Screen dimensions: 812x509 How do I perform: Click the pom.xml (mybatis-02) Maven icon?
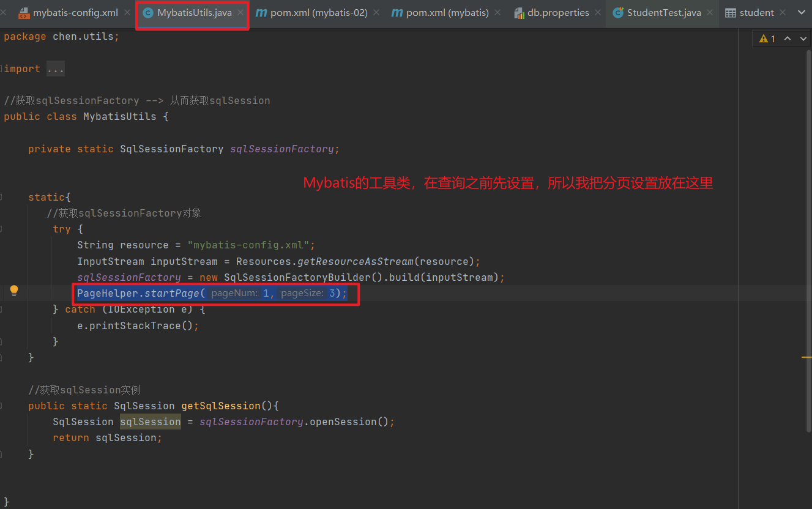click(261, 13)
